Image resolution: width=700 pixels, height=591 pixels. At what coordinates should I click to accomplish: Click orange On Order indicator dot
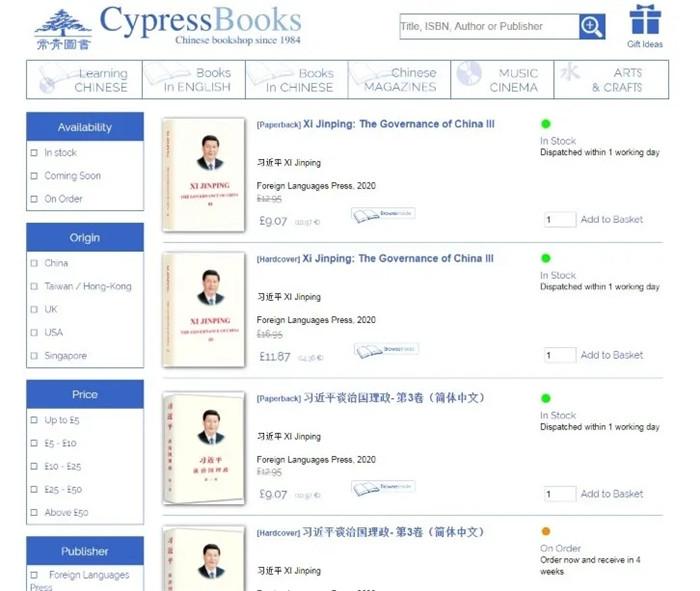click(x=546, y=531)
